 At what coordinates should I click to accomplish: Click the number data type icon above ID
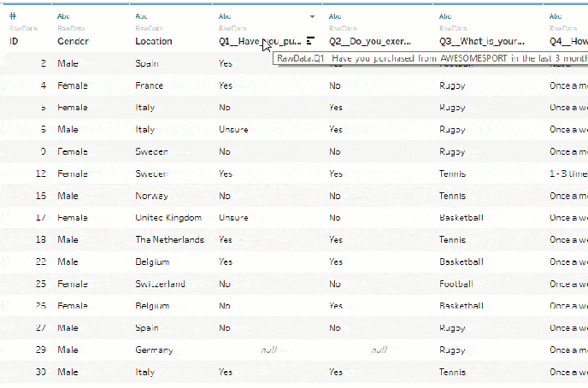[x=13, y=16]
